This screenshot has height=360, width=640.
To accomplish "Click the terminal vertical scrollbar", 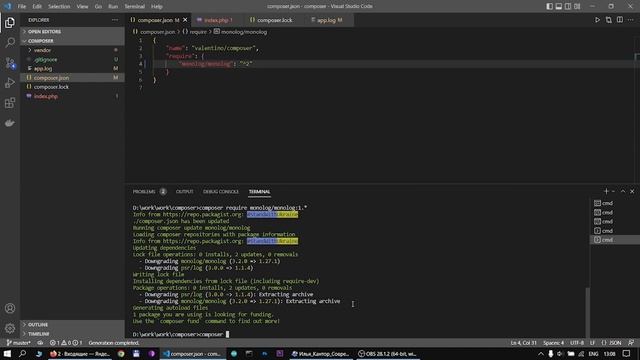I will (x=587, y=313).
